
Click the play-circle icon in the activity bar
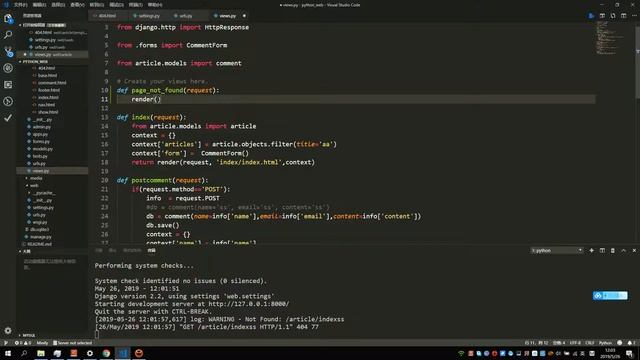click(x=8, y=101)
